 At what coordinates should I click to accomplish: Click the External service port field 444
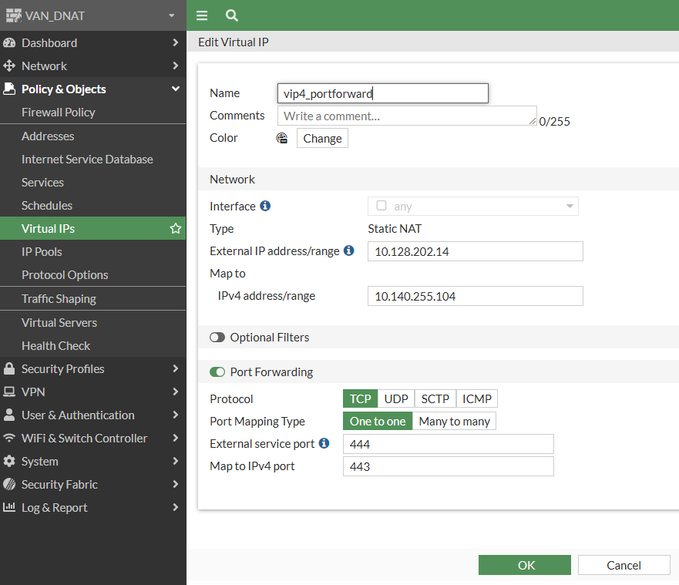click(x=448, y=444)
